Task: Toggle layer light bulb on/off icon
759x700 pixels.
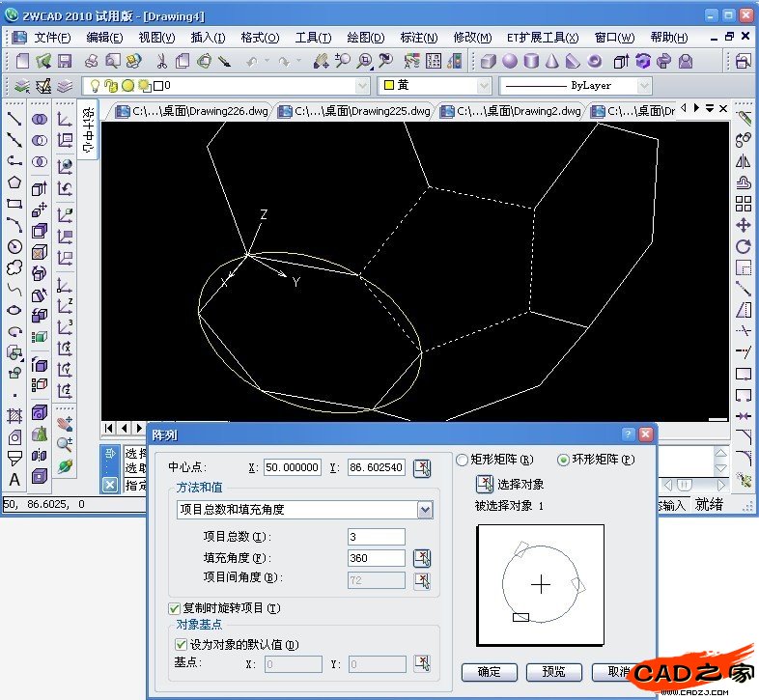Action: (95, 86)
